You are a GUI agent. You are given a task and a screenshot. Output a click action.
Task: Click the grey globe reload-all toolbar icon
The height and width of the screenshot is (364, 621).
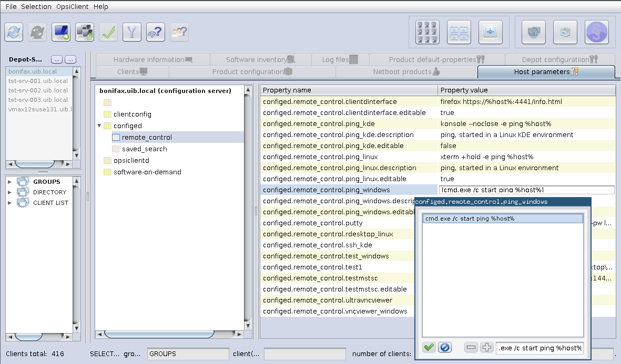point(37,32)
